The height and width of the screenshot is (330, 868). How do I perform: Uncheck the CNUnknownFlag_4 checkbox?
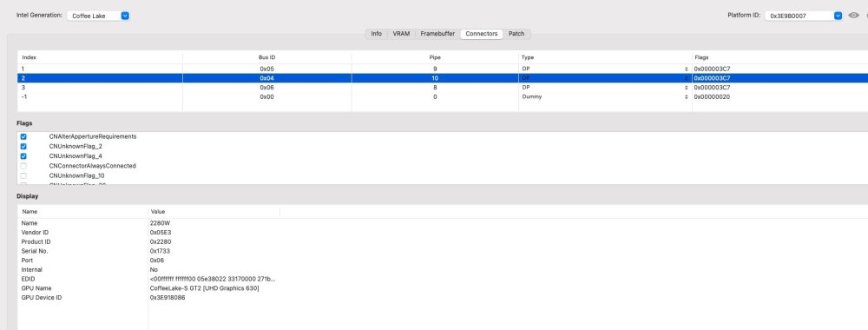point(23,156)
